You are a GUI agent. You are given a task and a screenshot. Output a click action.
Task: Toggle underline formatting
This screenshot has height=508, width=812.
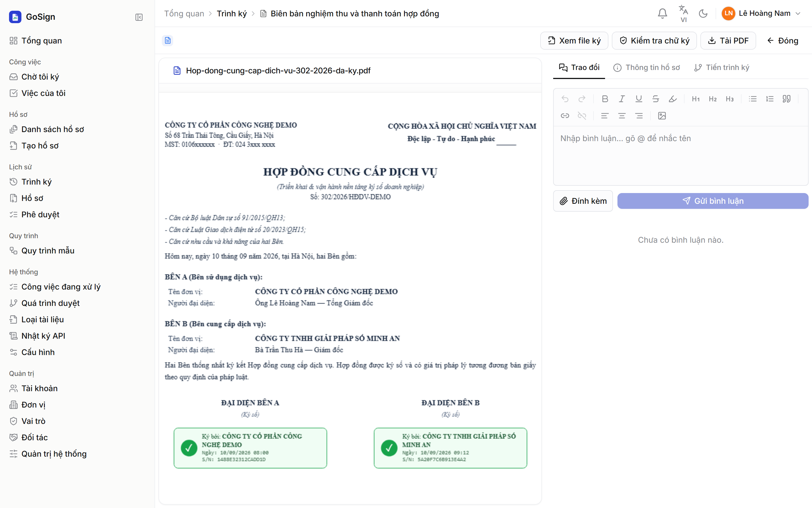pyautogui.click(x=639, y=99)
